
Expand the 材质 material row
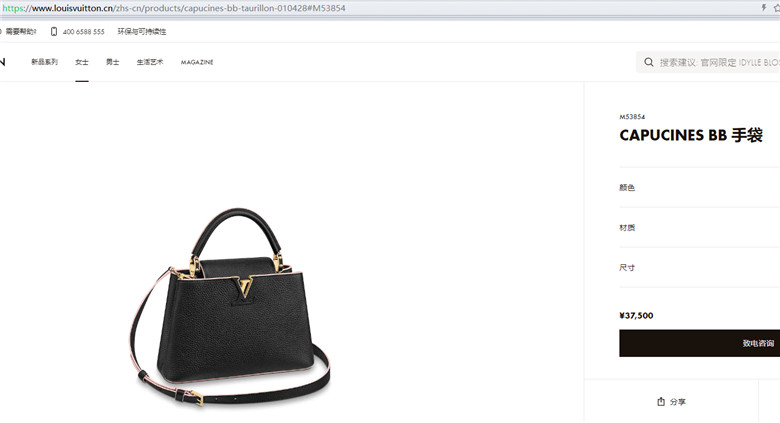(x=699, y=227)
